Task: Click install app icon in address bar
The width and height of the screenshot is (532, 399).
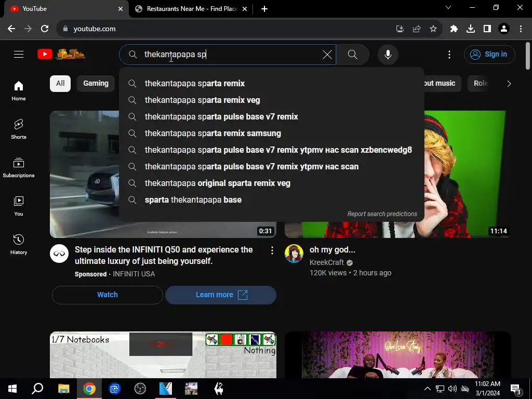Action: (x=400, y=29)
